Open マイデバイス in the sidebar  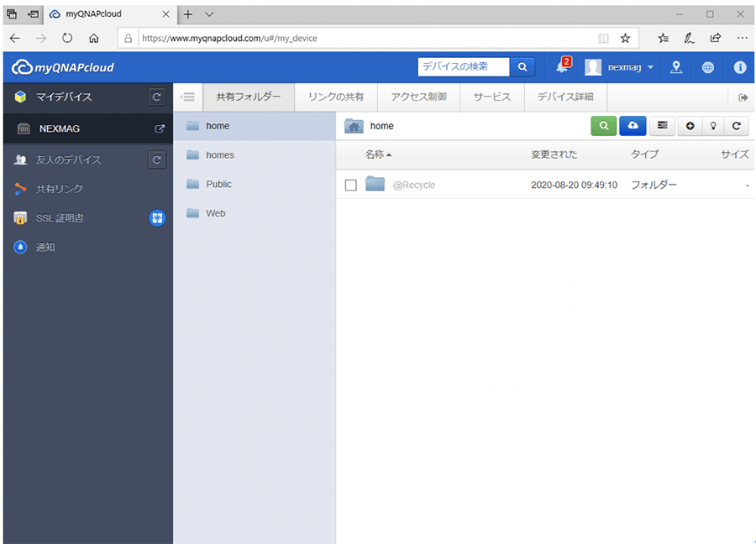64,97
